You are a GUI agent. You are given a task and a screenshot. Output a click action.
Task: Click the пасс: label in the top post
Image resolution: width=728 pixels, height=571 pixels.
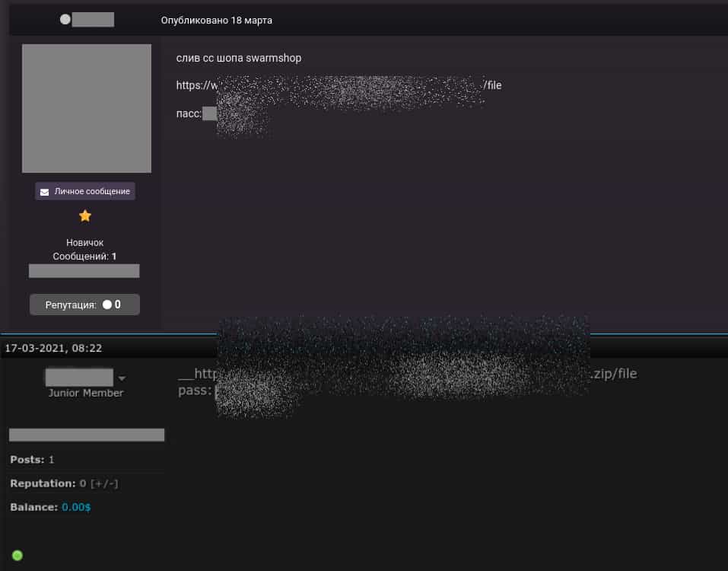click(x=189, y=113)
